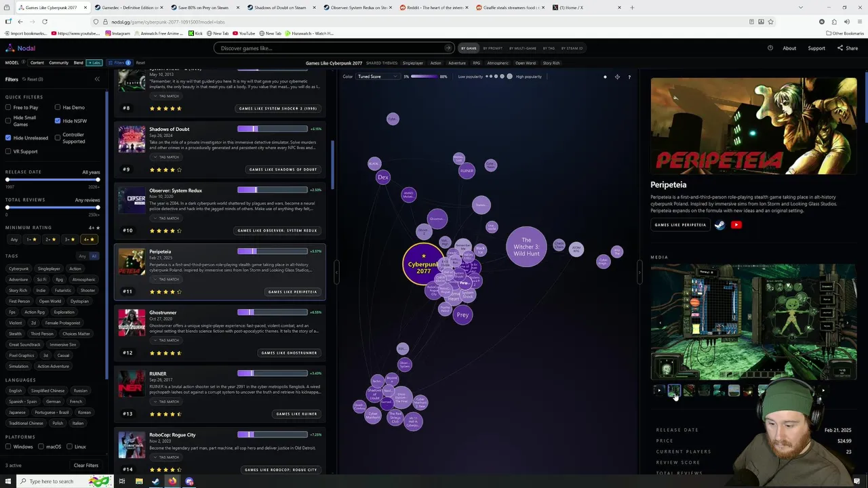The image size is (868, 488).
Task: Click Clear Filters at panel bottom
Action: (86, 466)
